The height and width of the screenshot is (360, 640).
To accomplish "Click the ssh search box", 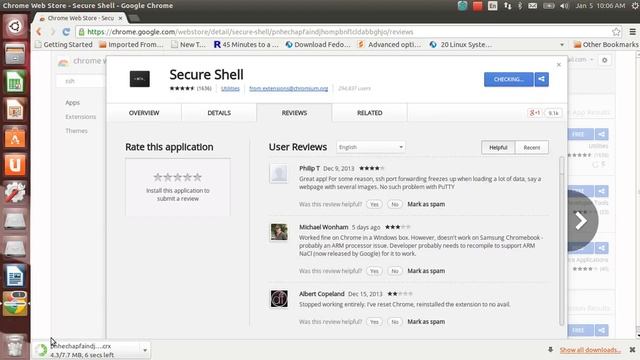I will [x=80, y=81].
